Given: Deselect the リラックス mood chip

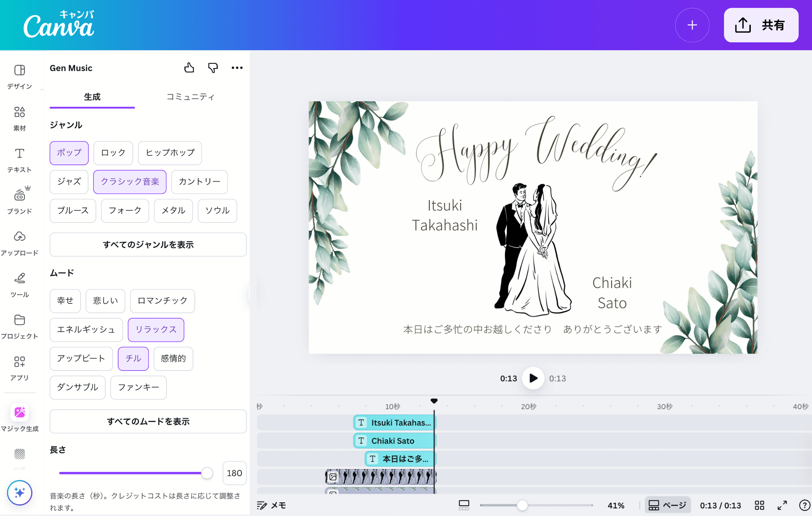Looking at the screenshot, I should (x=156, y=330).
